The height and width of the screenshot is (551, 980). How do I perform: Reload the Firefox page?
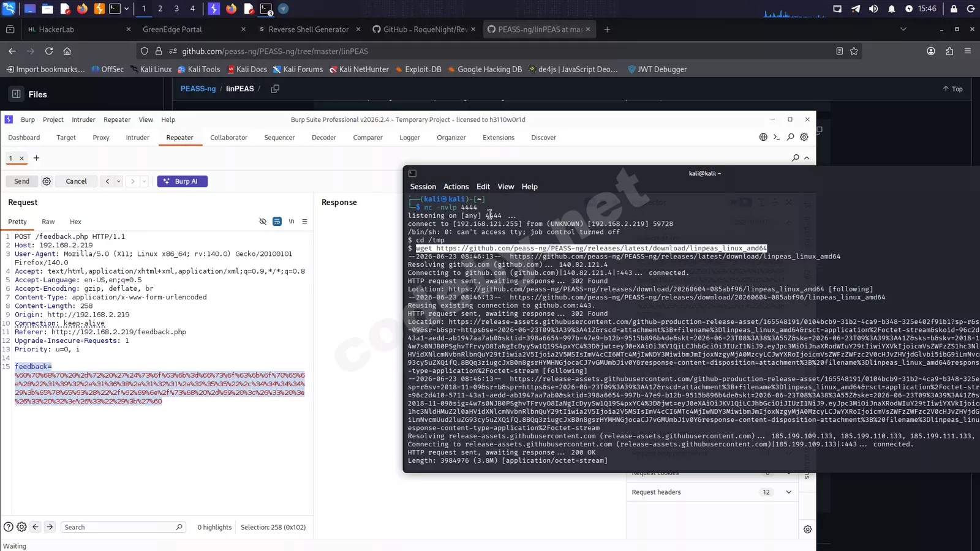coord(49,51)
